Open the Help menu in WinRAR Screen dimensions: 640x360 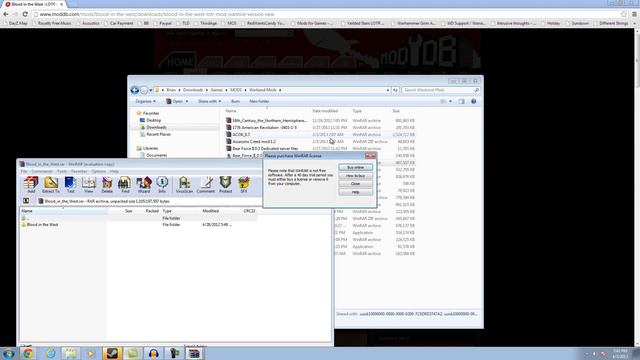pyautogui.click(x=114, y=171)
